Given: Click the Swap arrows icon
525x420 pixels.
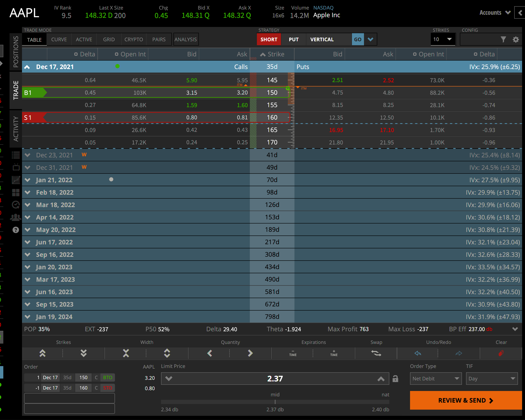Looking at the screenshot, I should click(x=376, y=353).
